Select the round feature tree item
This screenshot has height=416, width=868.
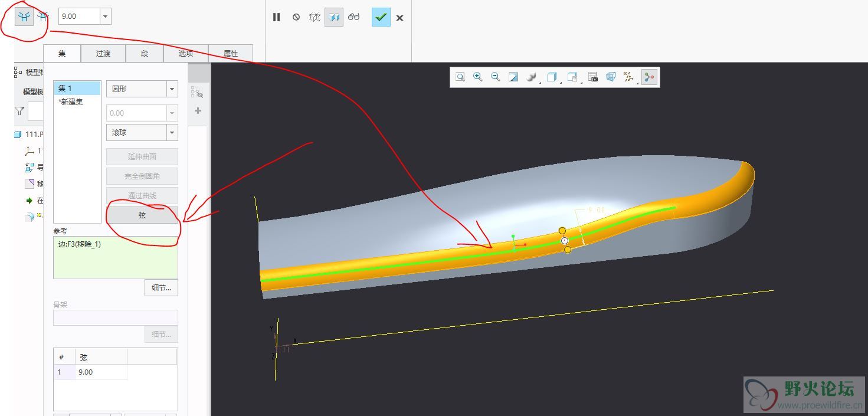click(34, 217)
